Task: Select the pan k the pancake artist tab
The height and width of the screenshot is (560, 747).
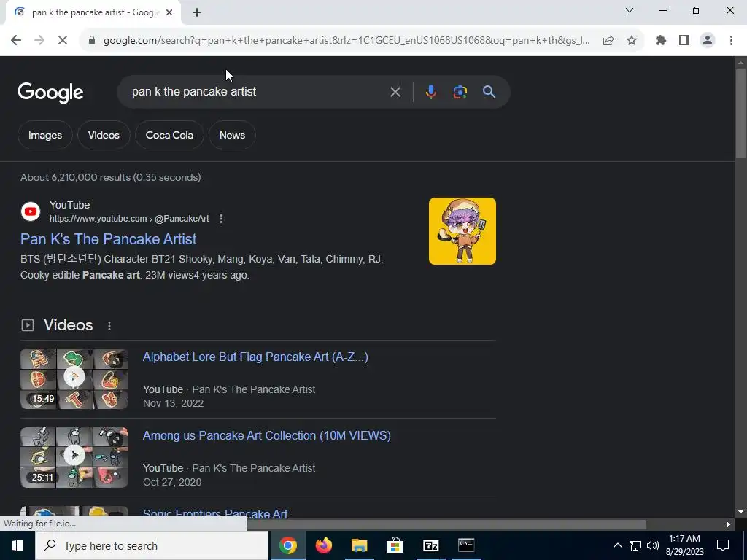Action: click(93, 13)
